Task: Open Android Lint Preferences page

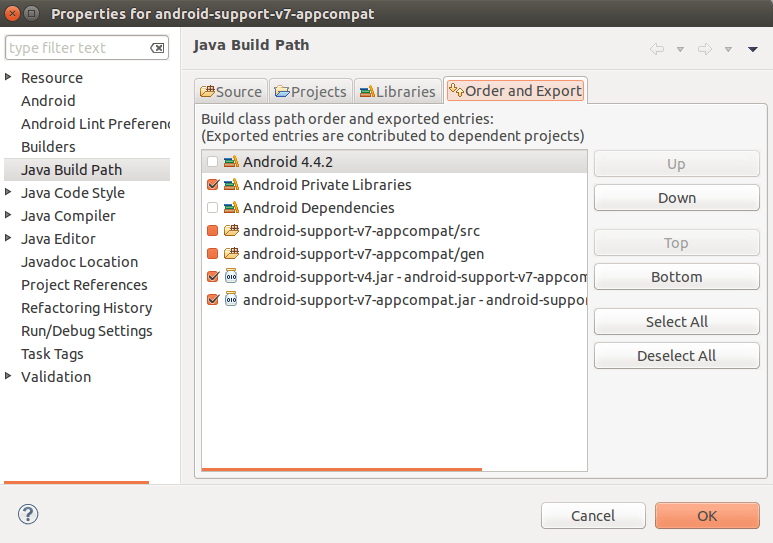Action: [x=95, y=124]
